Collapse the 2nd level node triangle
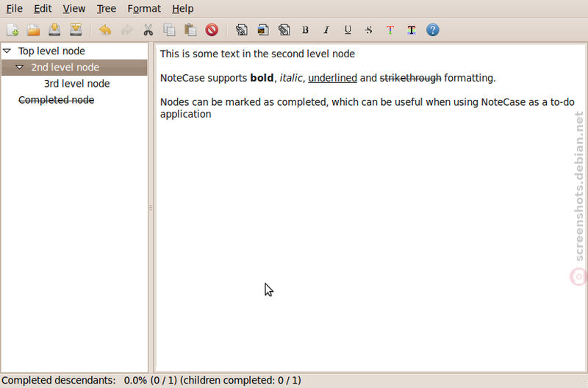 pyautogui.click(x=20, y=67)
